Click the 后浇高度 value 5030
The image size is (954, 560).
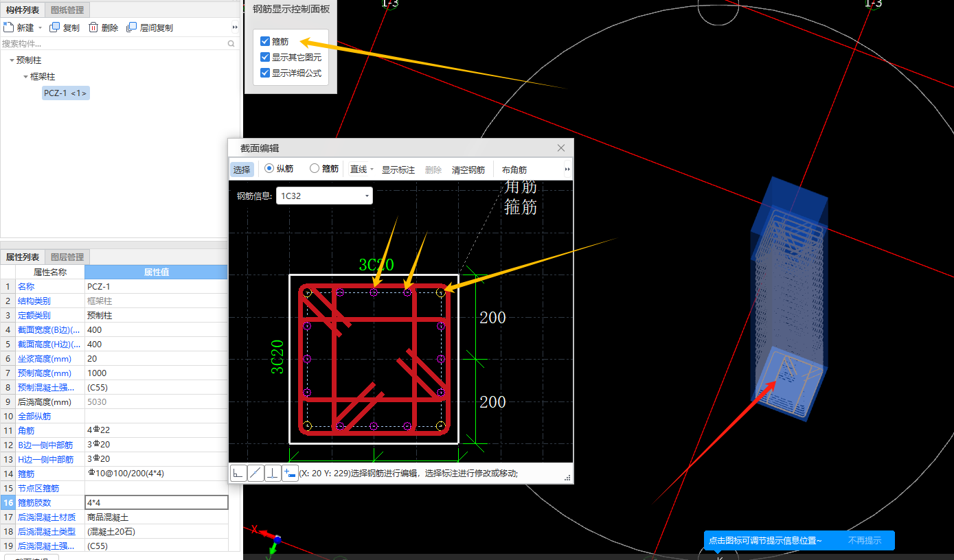(156, 401)
